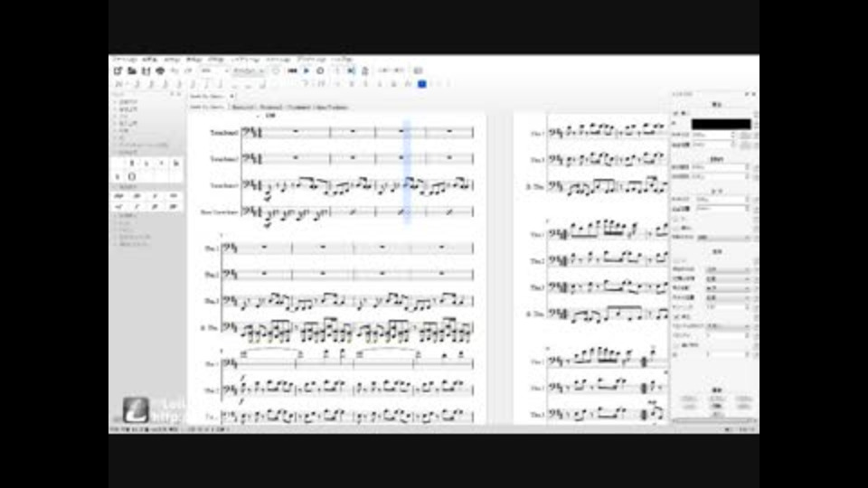This screenshot has height=488, width=868.
Task: Create a new score with toolbar icon
Action: pyautogui.click(x=118, y=70)
